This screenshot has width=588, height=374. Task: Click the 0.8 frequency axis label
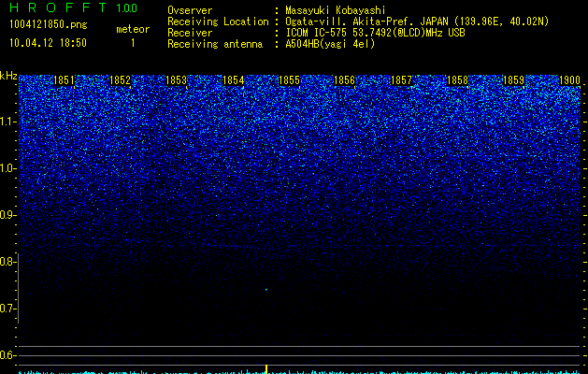(7, 262)
